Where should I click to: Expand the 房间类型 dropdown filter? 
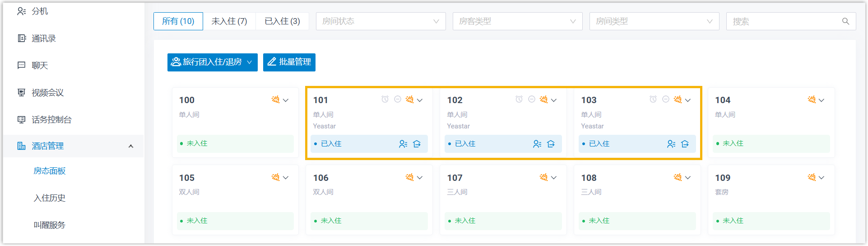[x=654, y=21]
